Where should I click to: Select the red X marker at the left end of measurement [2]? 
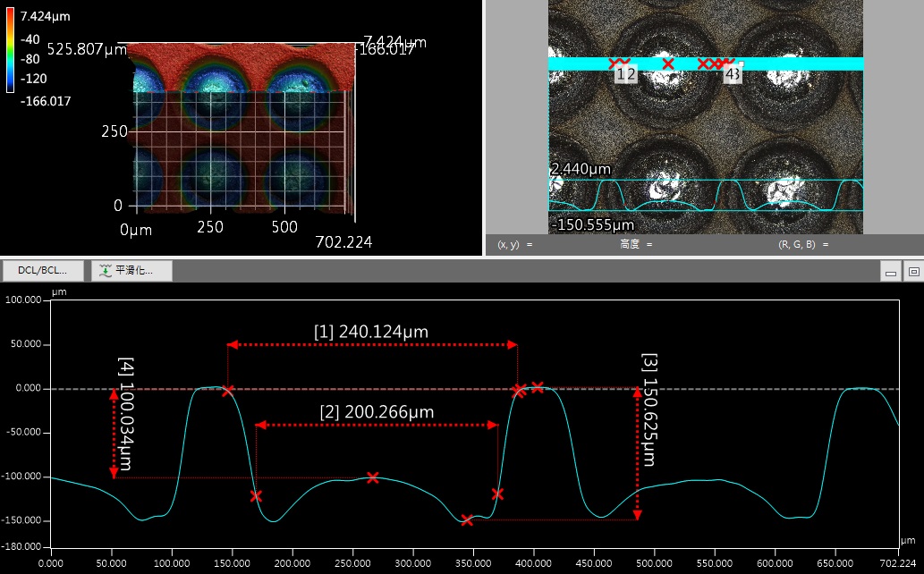256,495
